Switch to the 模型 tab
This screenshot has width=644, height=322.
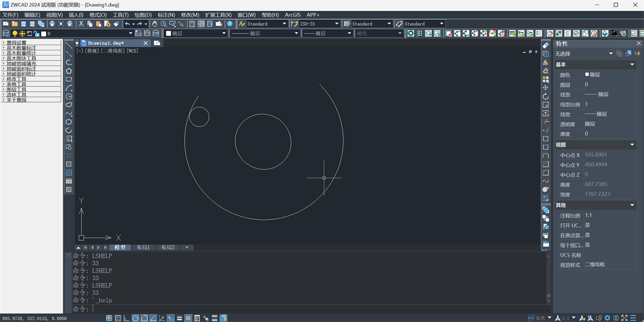click(120, 247)
